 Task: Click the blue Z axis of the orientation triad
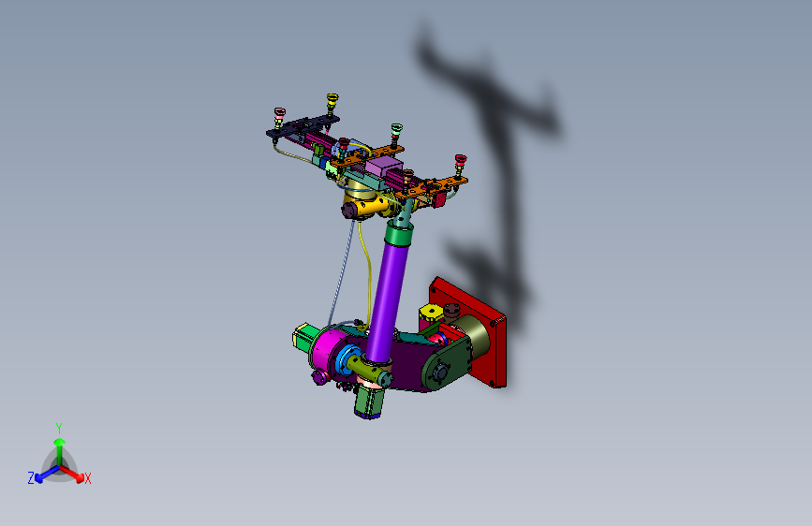pos(47,474)
